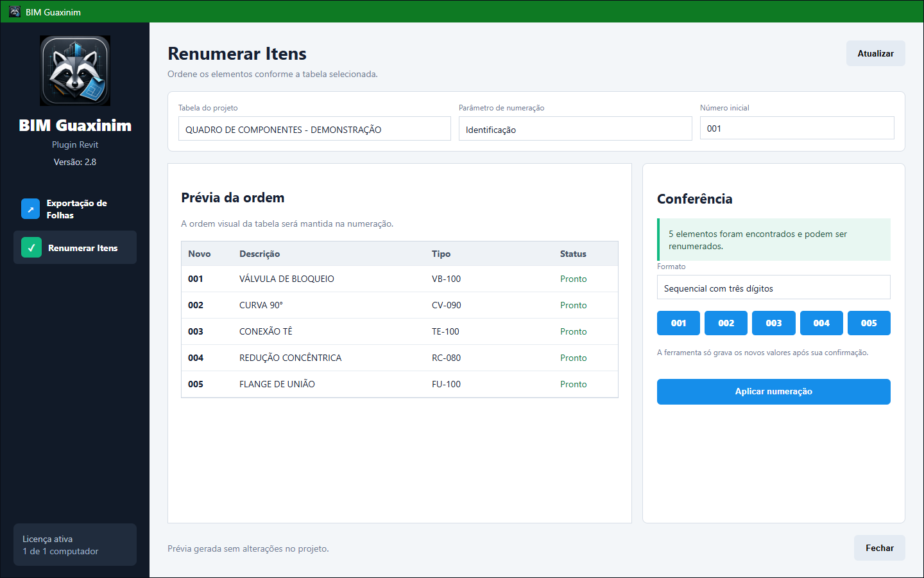
Task: Click the 002 number chip
Action: pyautogui.click(x=726, y=323)
